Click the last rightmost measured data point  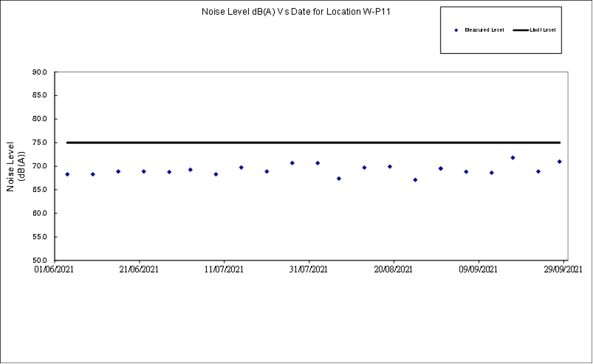tap(560, 162)
